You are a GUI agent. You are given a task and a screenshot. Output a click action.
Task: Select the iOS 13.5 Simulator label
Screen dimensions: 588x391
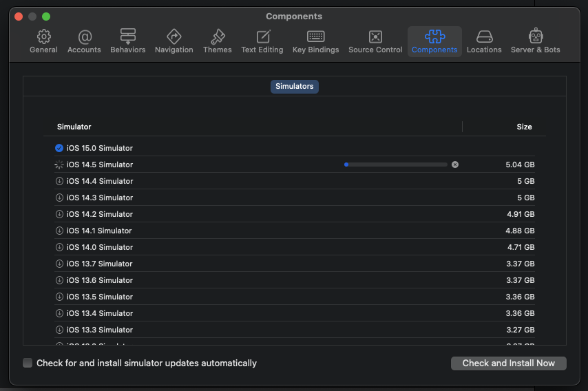tap(100, 297)
